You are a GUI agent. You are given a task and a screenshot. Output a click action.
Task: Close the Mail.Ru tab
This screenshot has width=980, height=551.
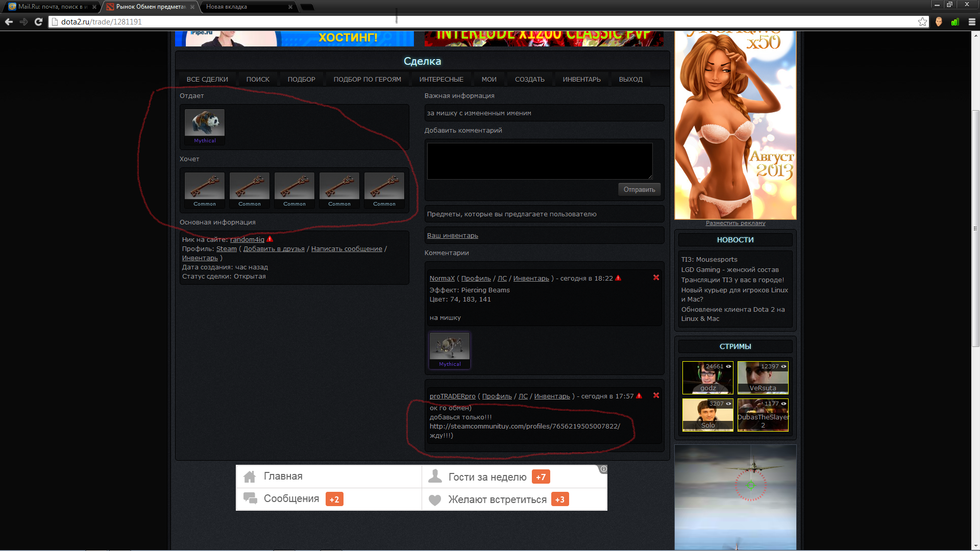point(94,7)
